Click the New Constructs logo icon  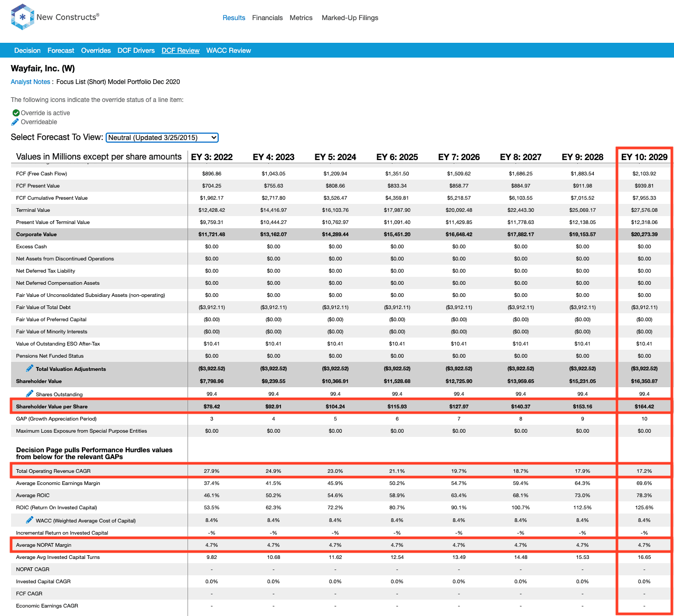click(22, 17)
